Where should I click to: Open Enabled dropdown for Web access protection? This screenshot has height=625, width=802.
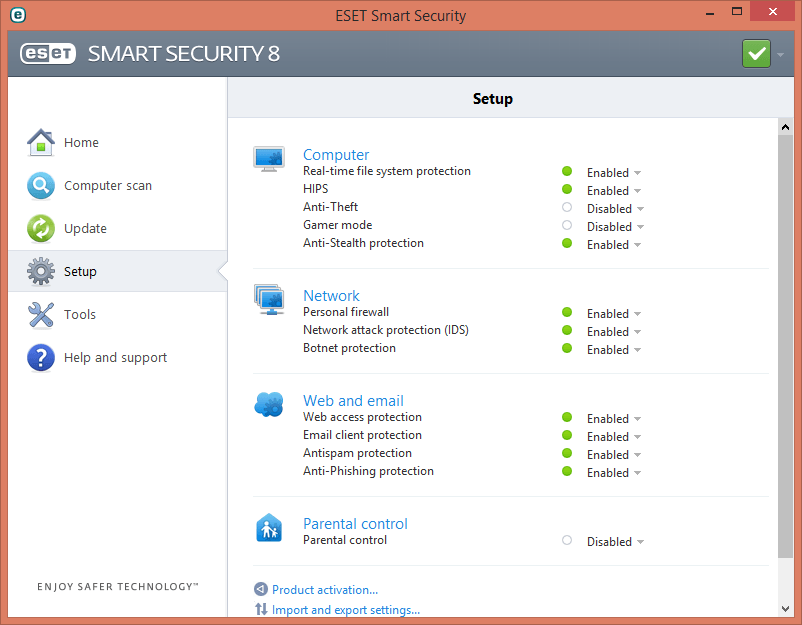coord(614,419)
